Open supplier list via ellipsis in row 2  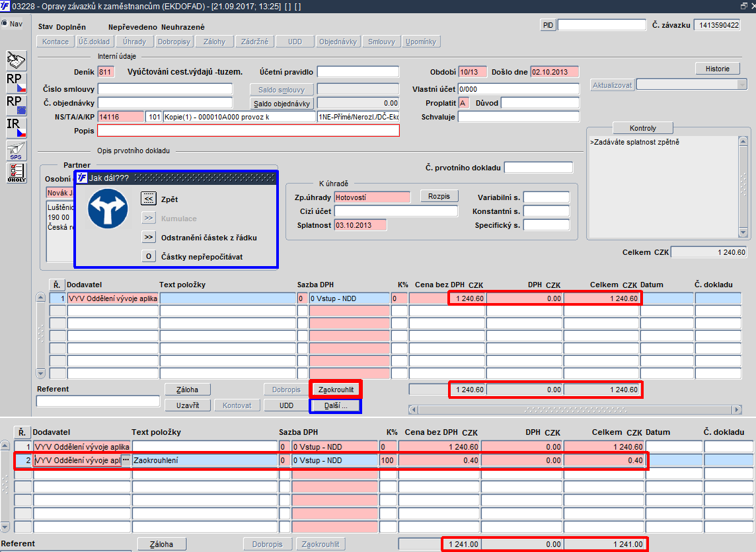click(126, 460)
